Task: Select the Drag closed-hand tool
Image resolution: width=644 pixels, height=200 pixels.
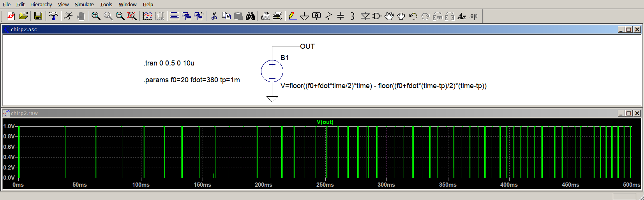Action: click(401, 16)
